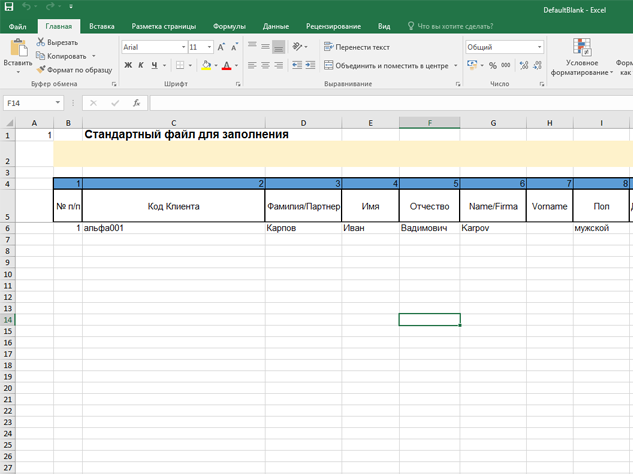This screenshot has height=474, width=633.
Task: Expand the borders dropdown arrow
Action: pos(190,65)
